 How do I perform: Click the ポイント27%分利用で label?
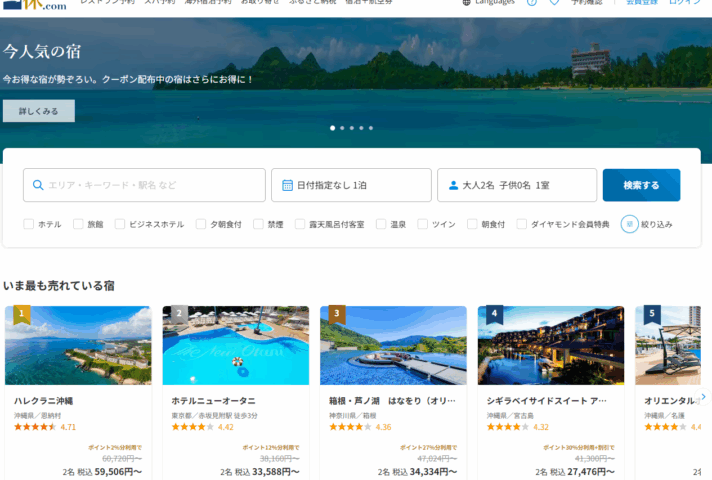[x=429, y=448]
